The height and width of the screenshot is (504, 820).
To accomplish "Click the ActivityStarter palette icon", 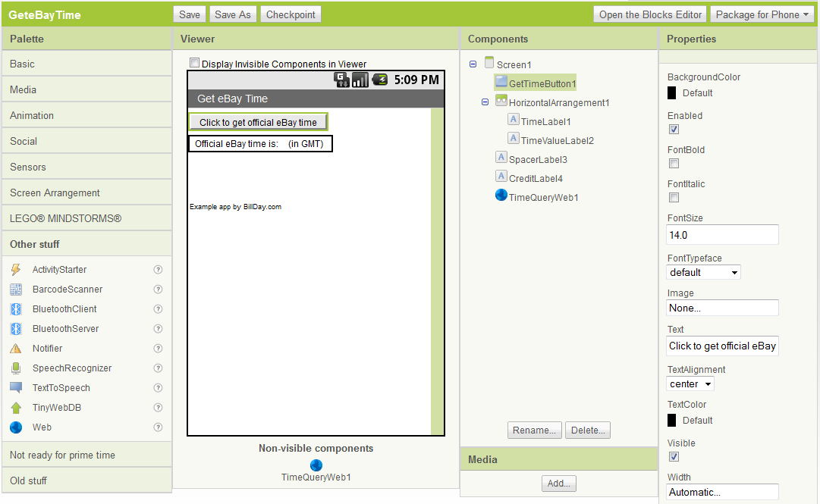I will [x=16, y=270].
